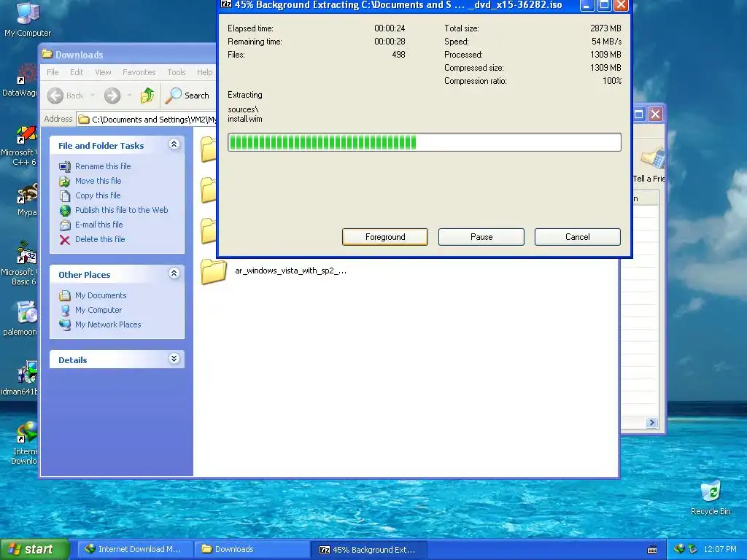Click the second system tray icon beside the clock

[x=693, y=549]
